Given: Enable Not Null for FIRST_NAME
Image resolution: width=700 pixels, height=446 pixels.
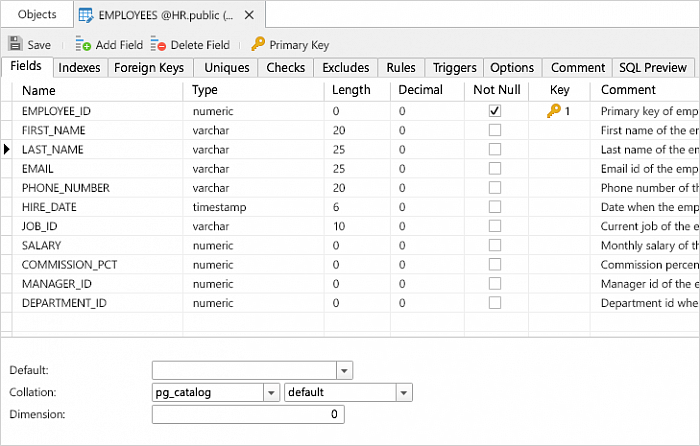Looking at the screenshot, I should click(x=495, y=130).
